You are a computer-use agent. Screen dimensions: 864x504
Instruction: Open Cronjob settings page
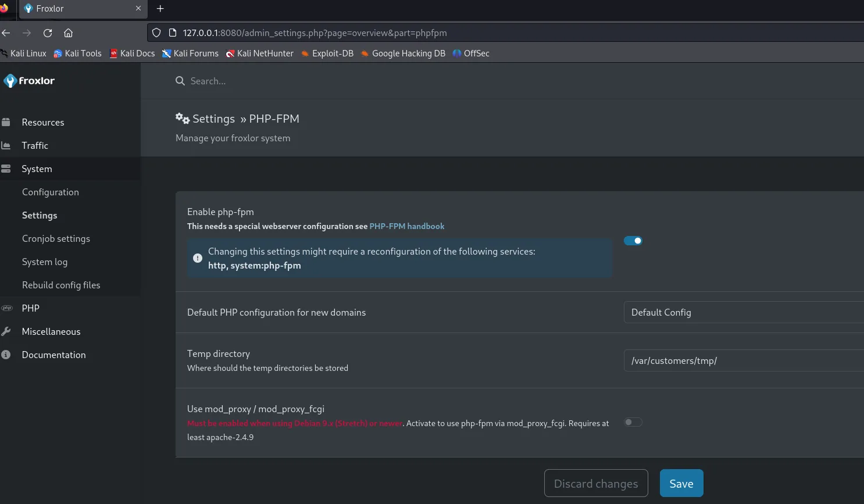click(x=56, y=238)
